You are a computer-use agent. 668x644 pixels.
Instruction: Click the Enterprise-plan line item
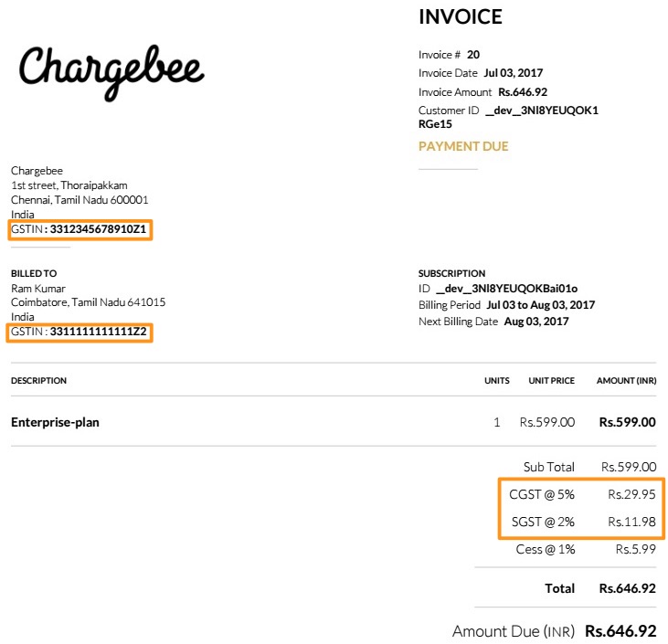pos(55,422)
